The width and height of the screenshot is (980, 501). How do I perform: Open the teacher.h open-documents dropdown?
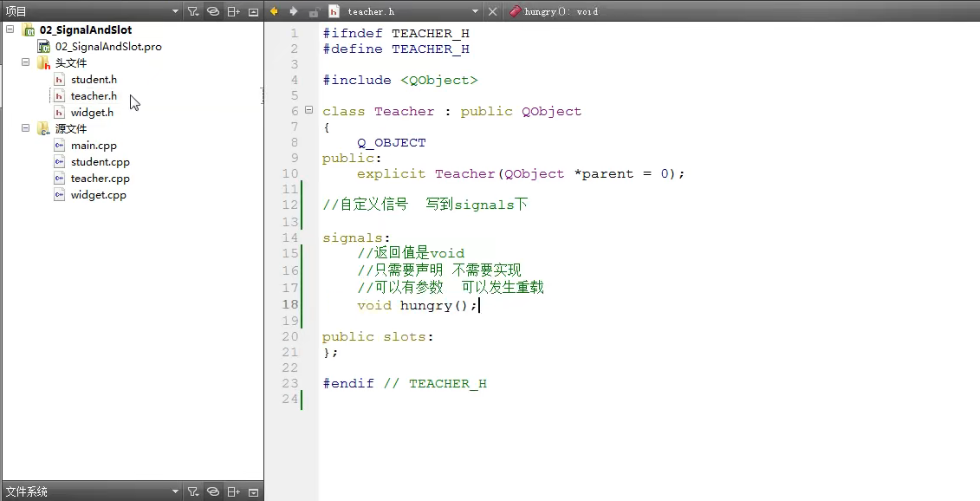pyautogui.click(x=475, y=11)
